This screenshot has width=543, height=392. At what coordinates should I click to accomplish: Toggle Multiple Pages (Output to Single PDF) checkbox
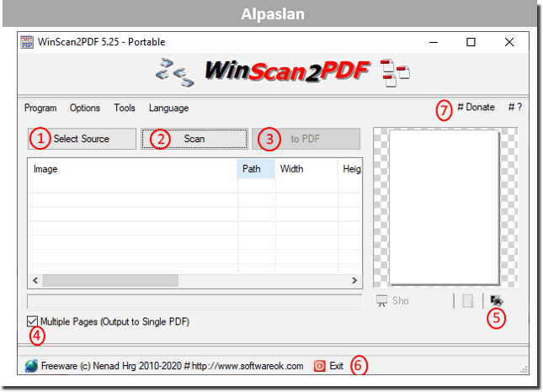pyautogui.click(x=32, y=321)
